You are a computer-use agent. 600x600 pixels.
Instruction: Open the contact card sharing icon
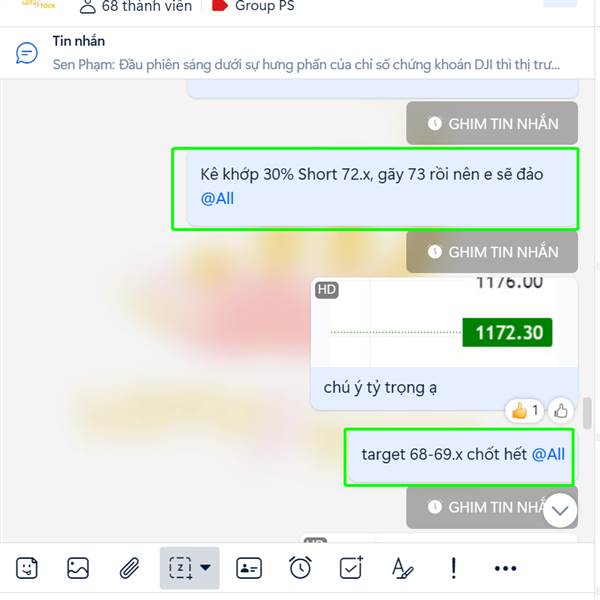(249, 568)
